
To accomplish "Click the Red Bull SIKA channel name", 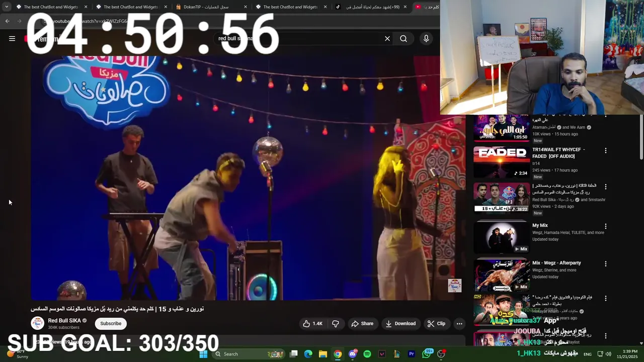I will 64,321.
